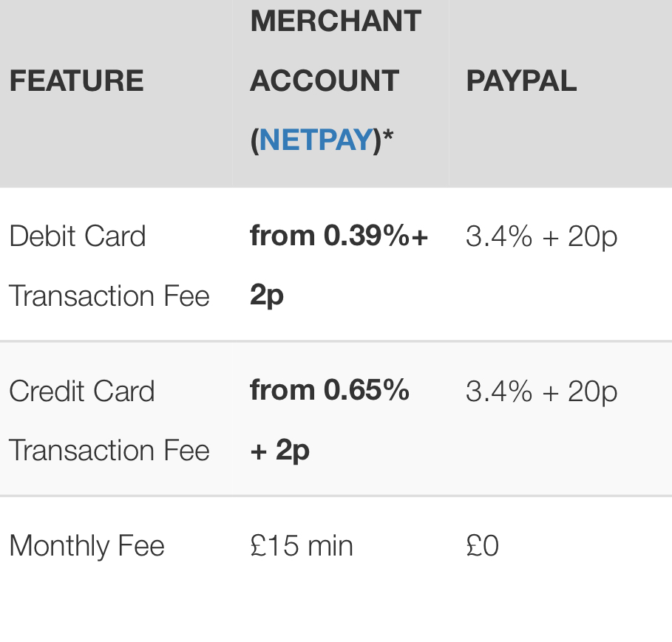Click the 'Debit Card' text

(78, 236)
